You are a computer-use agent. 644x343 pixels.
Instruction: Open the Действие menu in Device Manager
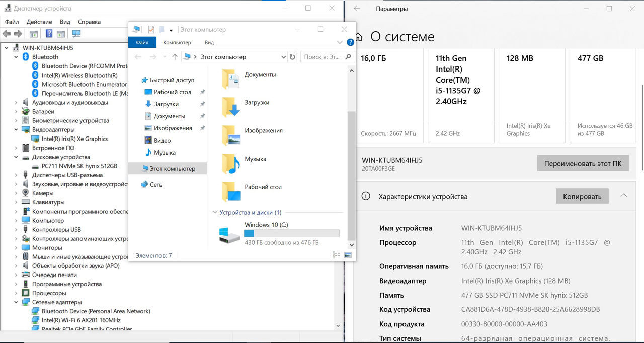click(39, 22)
